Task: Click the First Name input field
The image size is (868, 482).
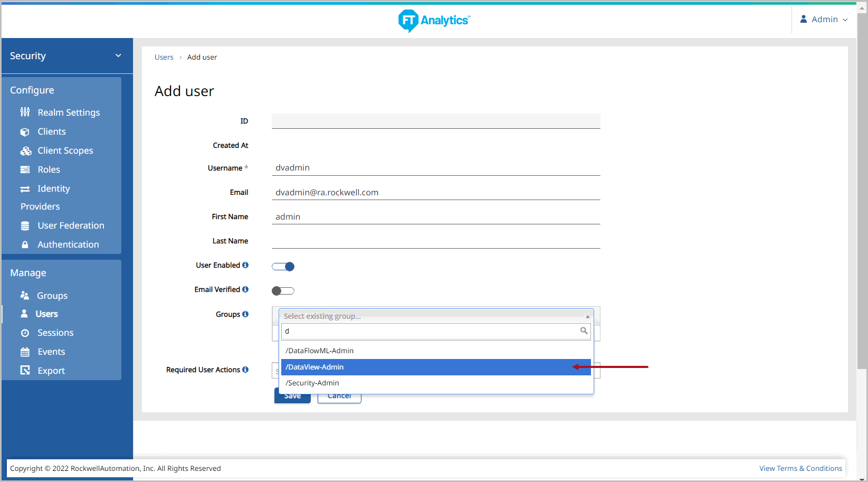Action: click(436, 216)
